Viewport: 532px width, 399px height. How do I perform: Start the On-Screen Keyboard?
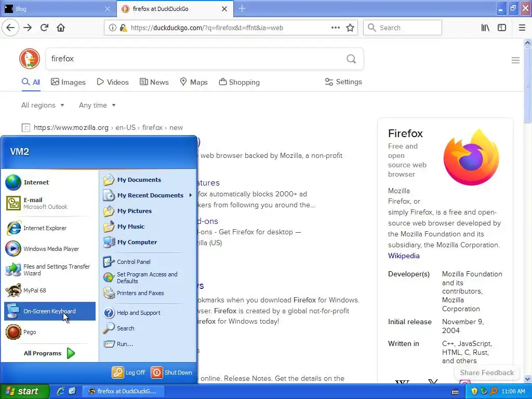tap(49, 311)
